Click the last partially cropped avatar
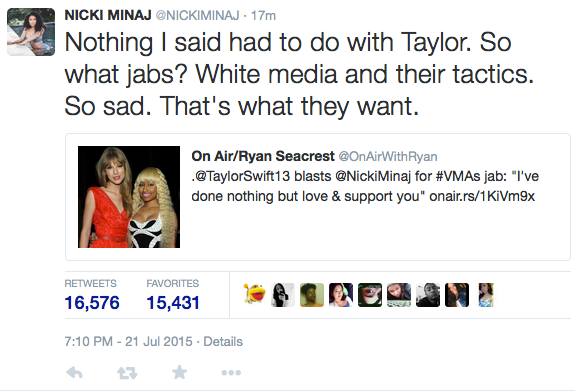Viewport: 575px width, 391px height. [x=486, y=295]
